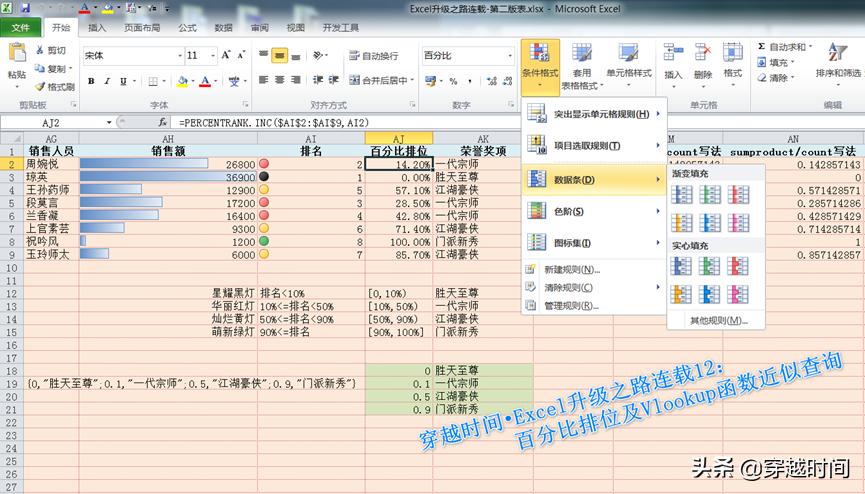
Task: Click the Insert cells (插入) icon
Action: click(x=673, y=53)
